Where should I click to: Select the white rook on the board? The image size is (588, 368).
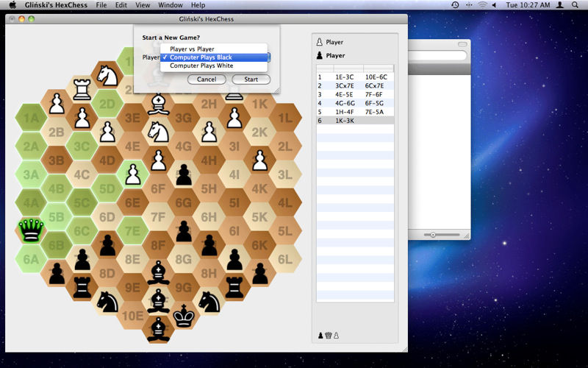click(82, 89)
